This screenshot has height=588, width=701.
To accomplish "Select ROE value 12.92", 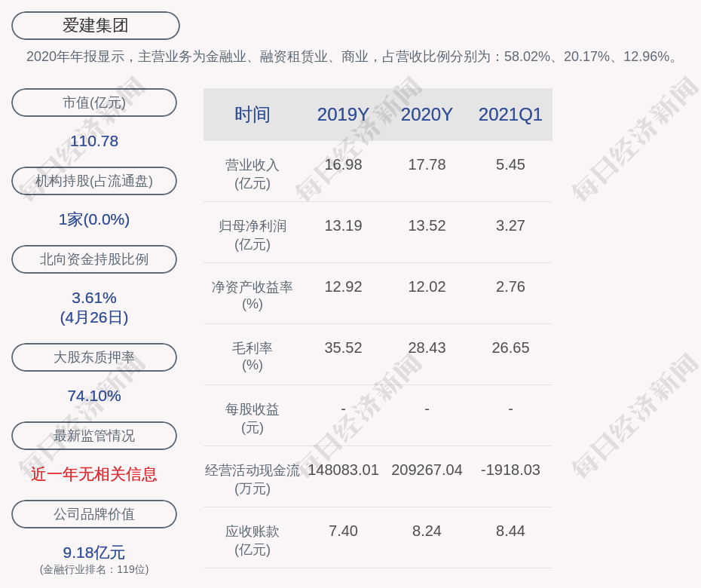I will (x=344, y=286).
